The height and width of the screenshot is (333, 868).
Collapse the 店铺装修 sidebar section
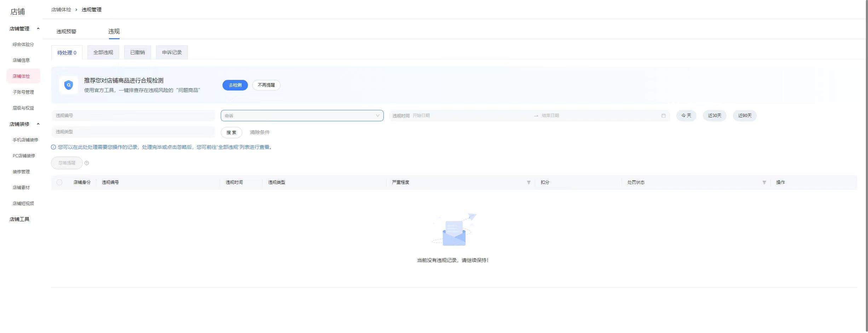coord(38,124)
